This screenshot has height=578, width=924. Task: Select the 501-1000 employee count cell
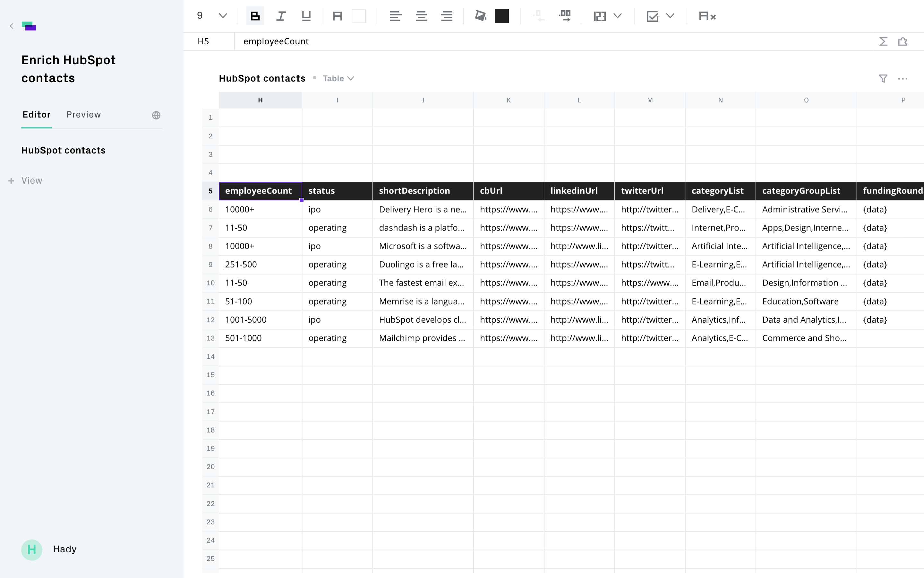[x=261, y=338]
